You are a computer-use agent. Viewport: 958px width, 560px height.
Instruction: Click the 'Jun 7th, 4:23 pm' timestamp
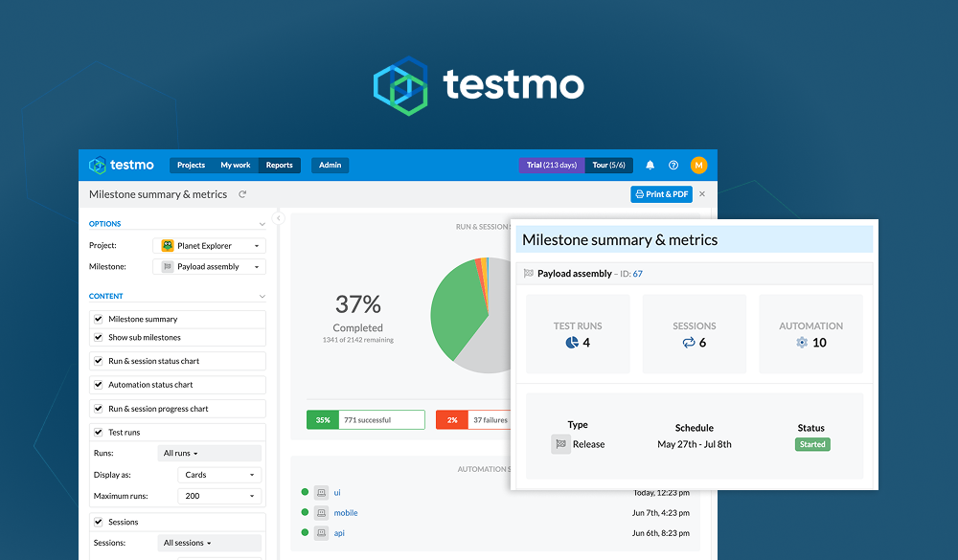click(660, 513)
